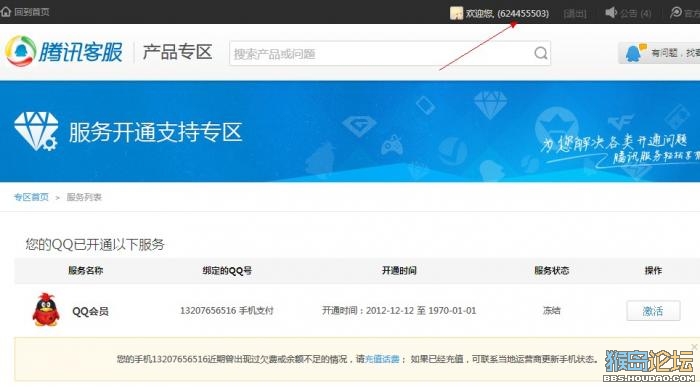Click the announcement speaker icon
The image size is (700, 387).
pos(611,12)
